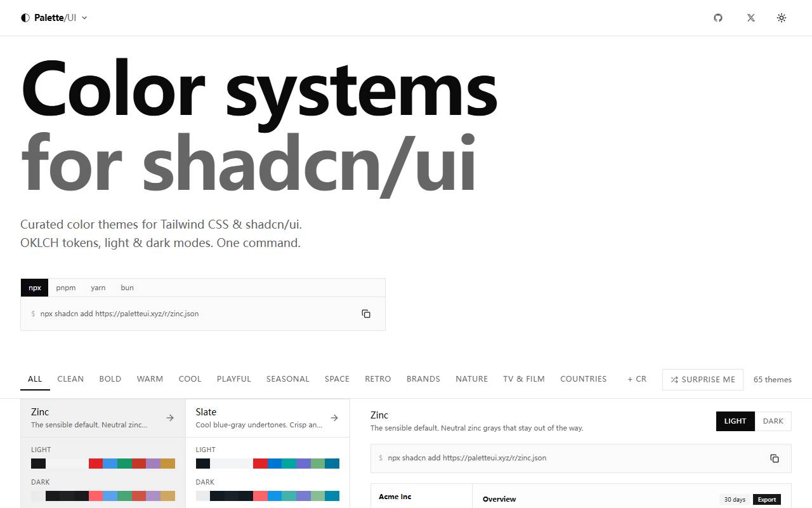Image resolution: width=812 pixels, height=508 pixels.
Task: Show ALL themes category
Action: (35, 379)
